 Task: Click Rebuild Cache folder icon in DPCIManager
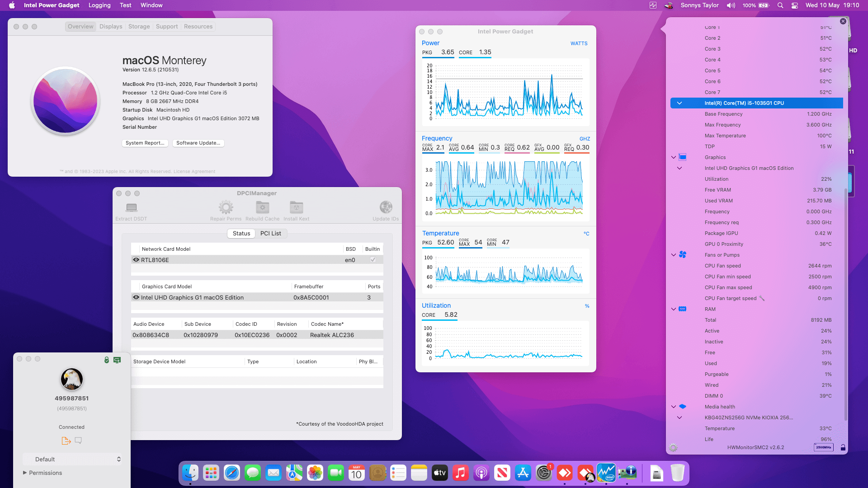262,207
